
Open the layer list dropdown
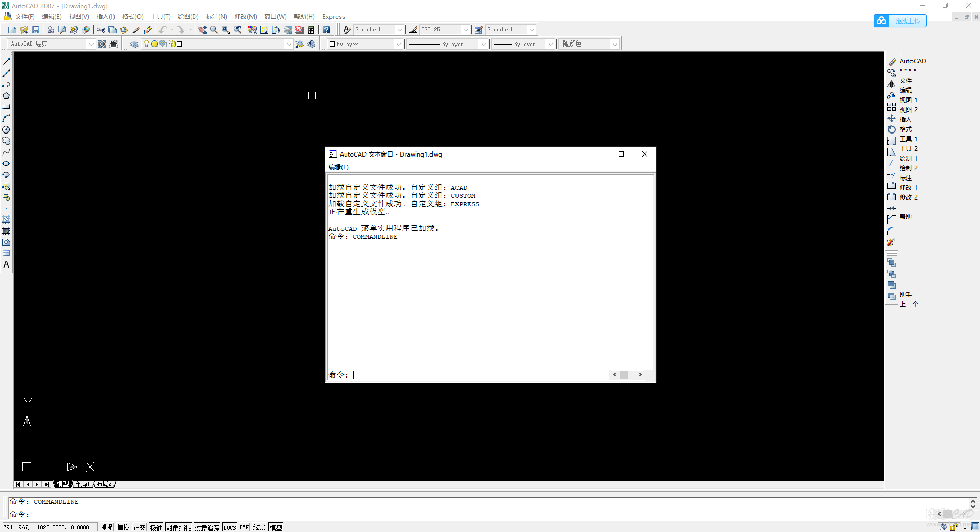[289, 44]
